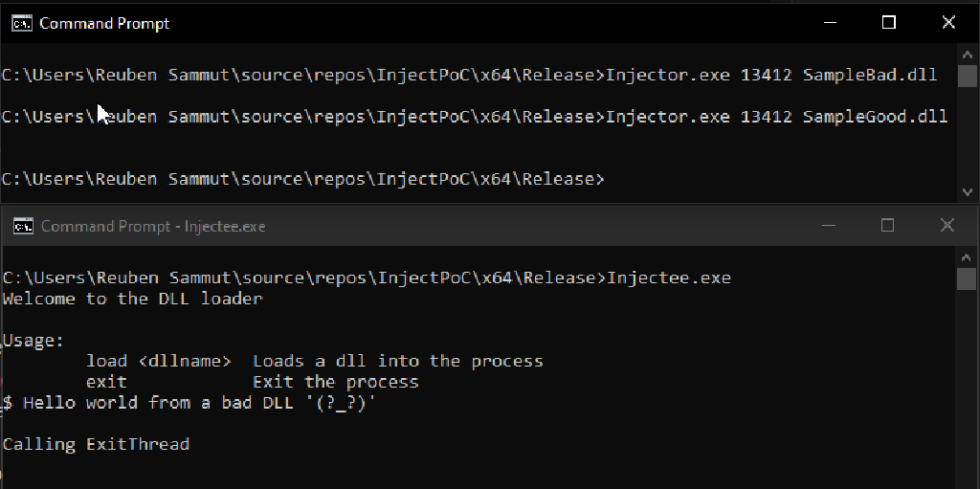This screenshot has height=489, width=980.
Task: Open the Injectee.exe window system menu icon
Action: [23, 226]
